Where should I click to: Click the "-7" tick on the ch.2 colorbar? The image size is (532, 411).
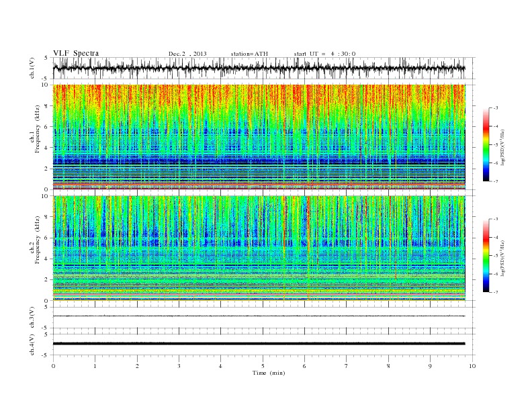(x=495, y=292)
